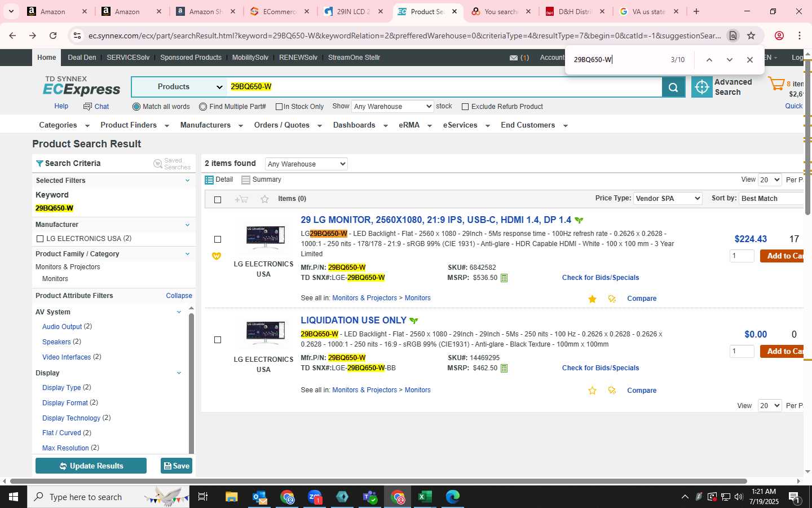Click filter panel vertical scrollbar
This screenshot has width=812, height=508.
tap(191, 383)
